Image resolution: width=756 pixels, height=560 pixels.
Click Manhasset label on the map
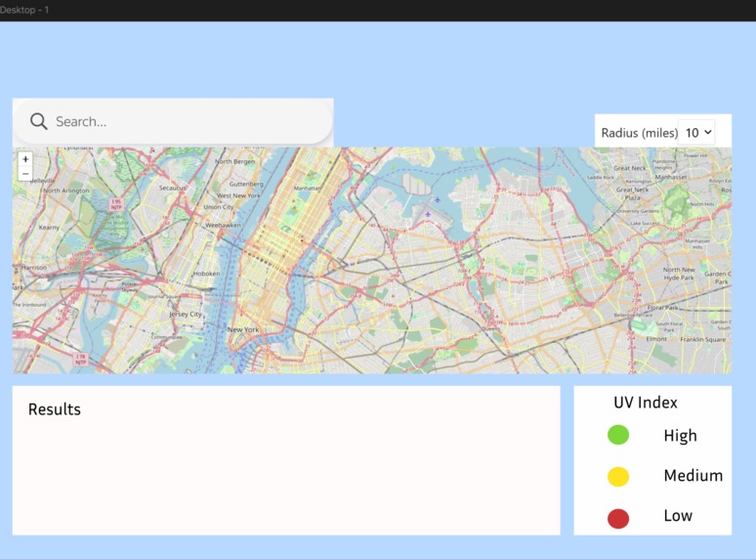671,177
